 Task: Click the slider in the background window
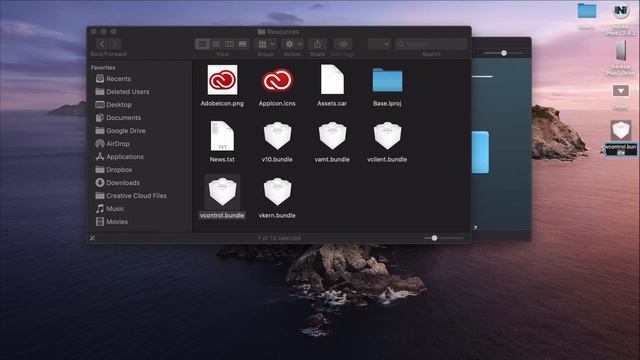(x=504, y=53)
